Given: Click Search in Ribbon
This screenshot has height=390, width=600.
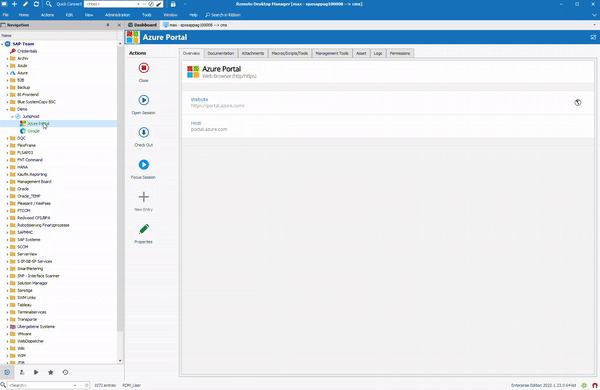Looking at the screenshot, I should pyautogui.click(x=223, y=15).
